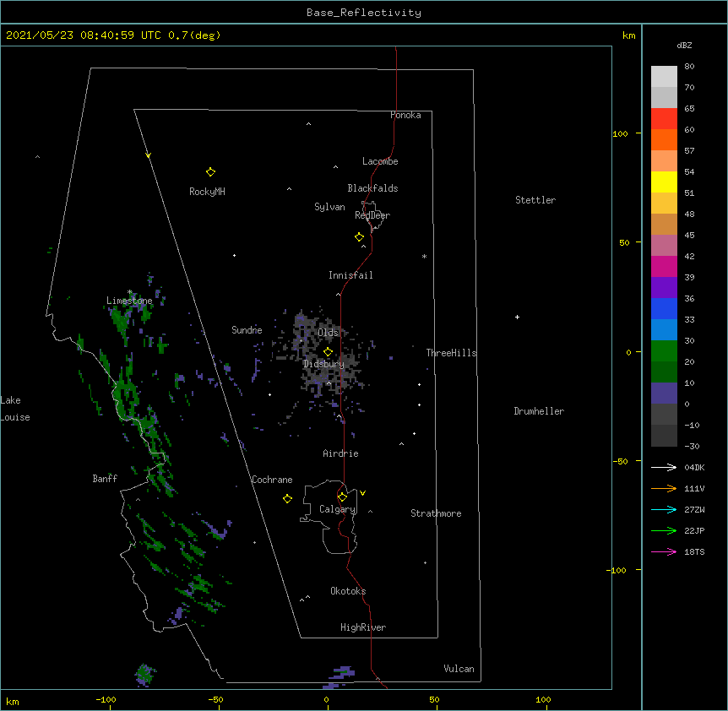Click the yellow diamond marker between Olds and Didsbury
728x711 pixels.
(328, 352)
